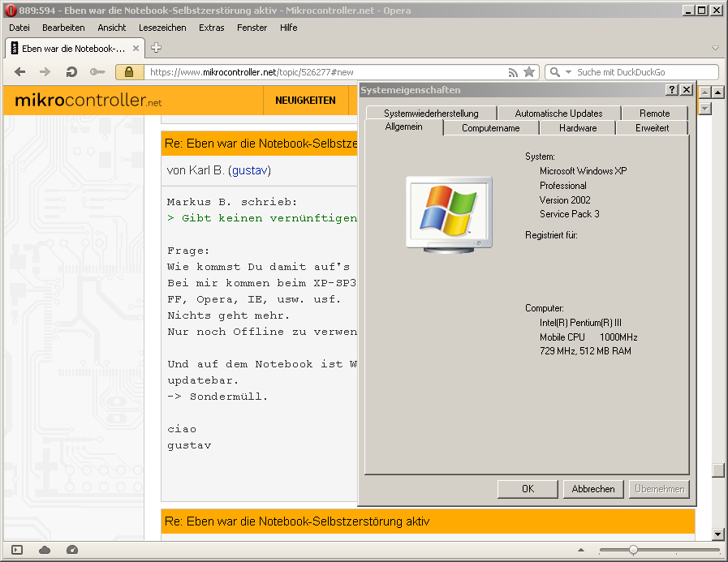This screenshot has width=728, height=562.
Task: Open the NEUIGKEITEN navigation item
Action: tap(305, 101)
